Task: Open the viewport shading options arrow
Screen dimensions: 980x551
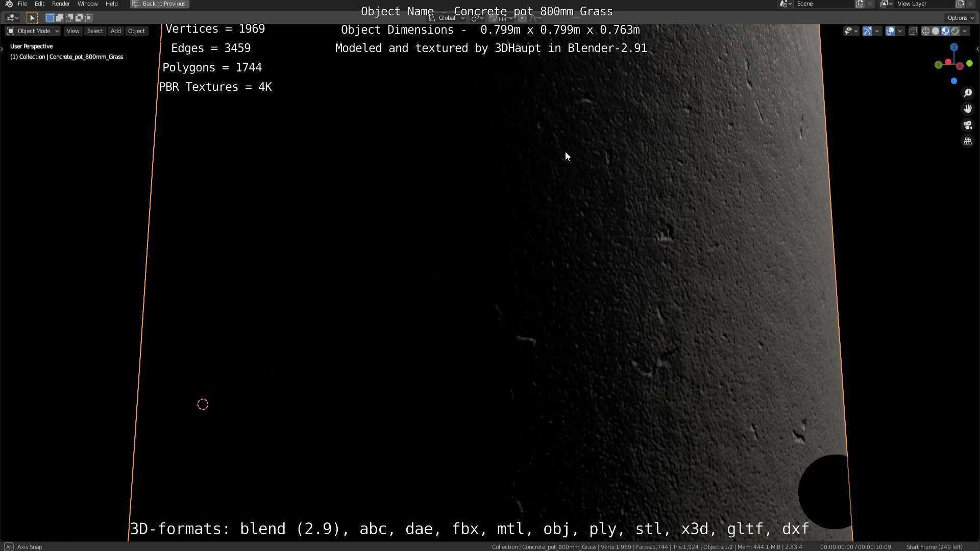Action: pyautogui.click(x=965, y=31)
